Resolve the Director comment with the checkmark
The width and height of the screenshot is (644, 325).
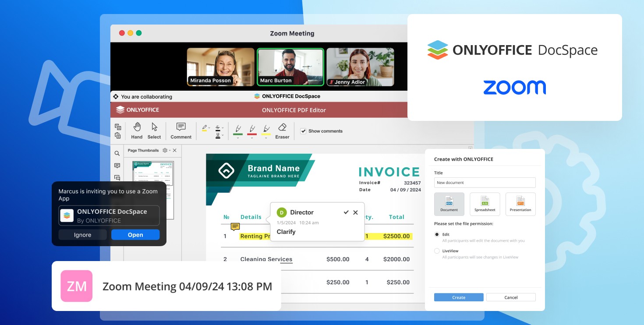point(346,212)
